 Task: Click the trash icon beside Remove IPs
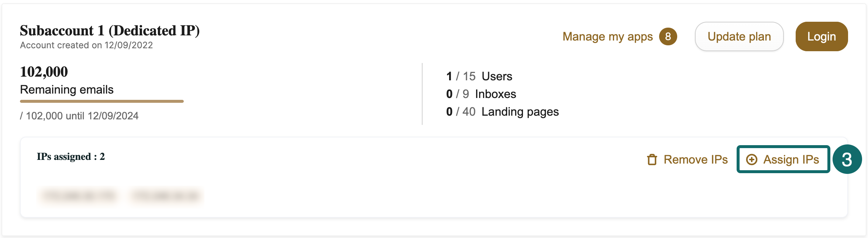tap(652, 160)
